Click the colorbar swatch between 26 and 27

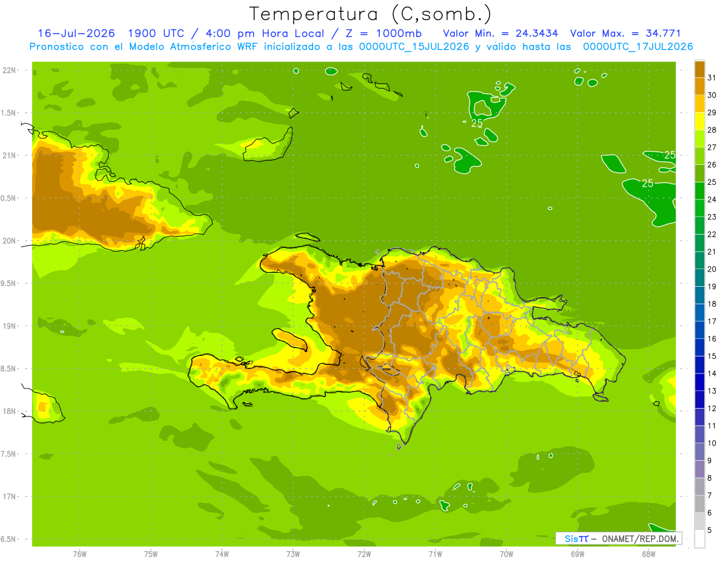point(699,156)
